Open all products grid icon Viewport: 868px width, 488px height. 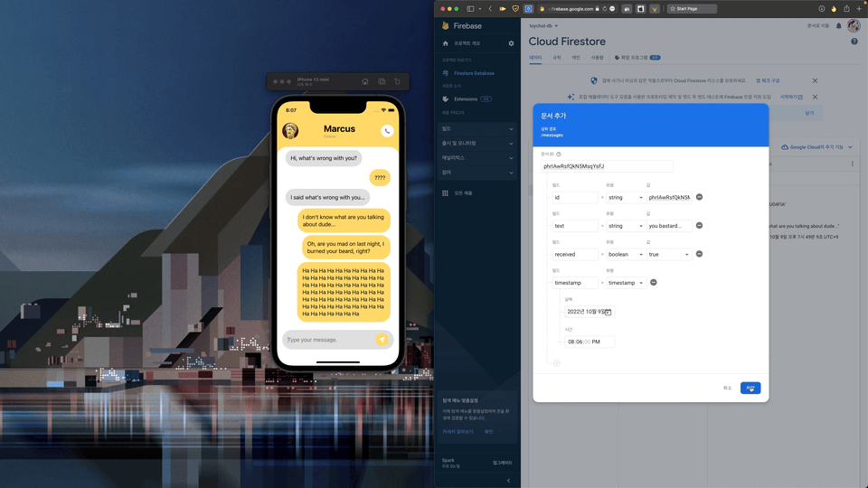[x=445, y=193]
